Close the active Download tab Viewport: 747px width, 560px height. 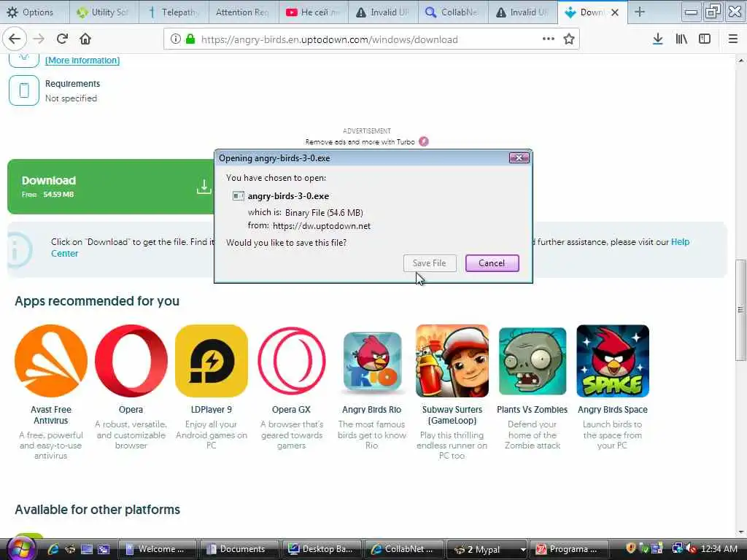615,12
